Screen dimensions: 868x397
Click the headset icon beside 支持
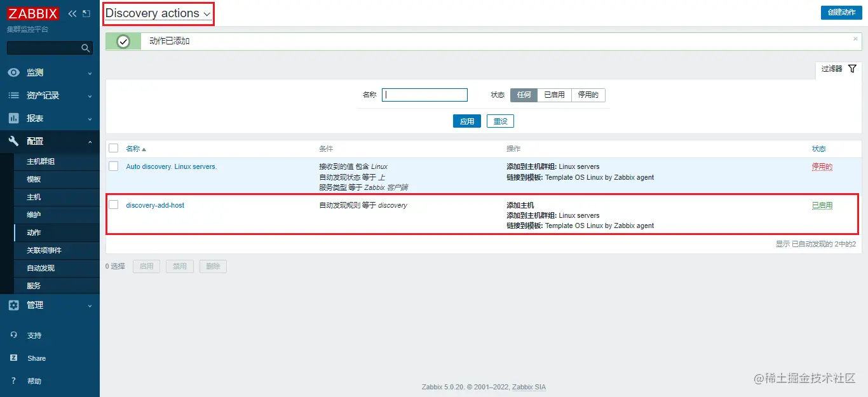pyautogui.click(x=14, y=335)
